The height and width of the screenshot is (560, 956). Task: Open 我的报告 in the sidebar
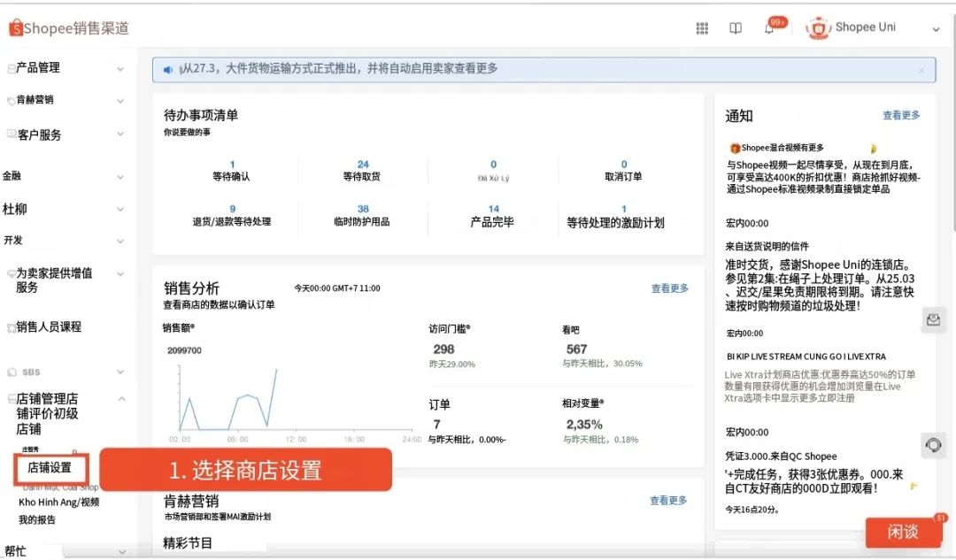[37, 519]
